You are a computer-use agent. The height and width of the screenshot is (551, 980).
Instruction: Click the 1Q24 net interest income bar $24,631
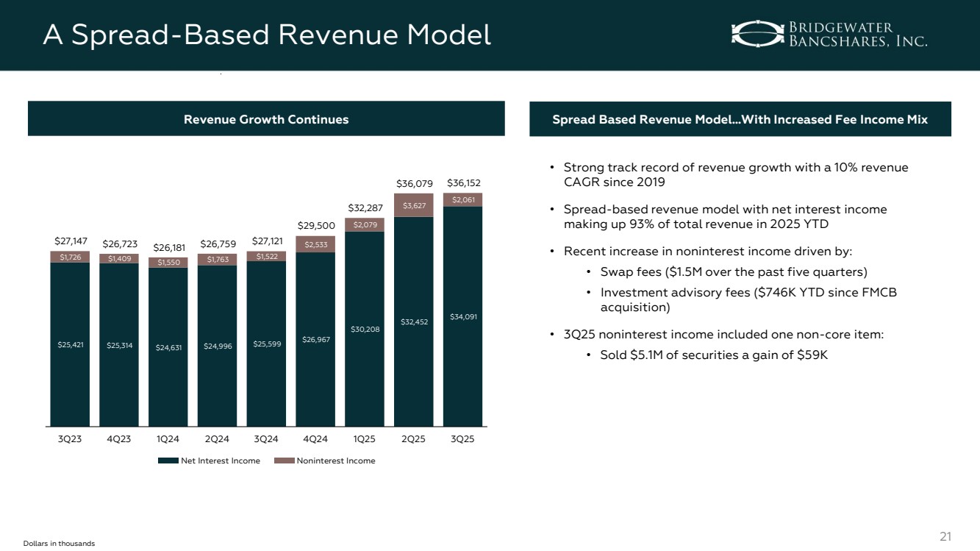168,346
